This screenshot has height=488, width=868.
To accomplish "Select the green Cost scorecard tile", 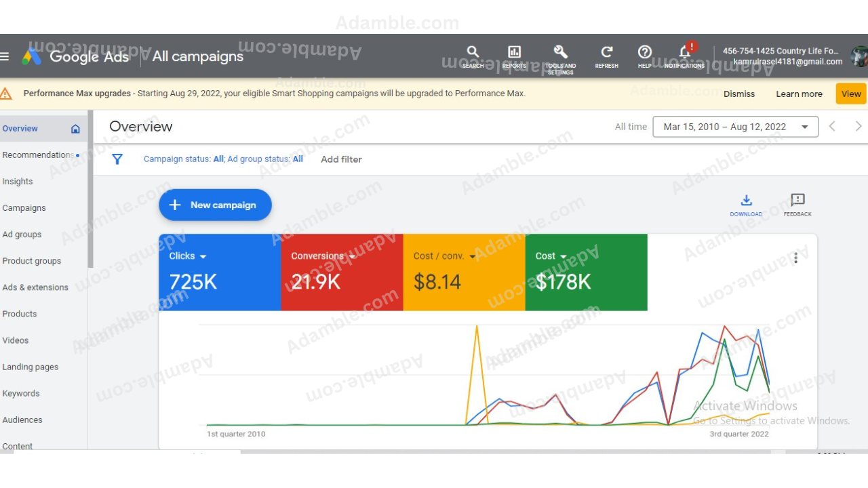I will pyautogui.click(x=586, y=272).
